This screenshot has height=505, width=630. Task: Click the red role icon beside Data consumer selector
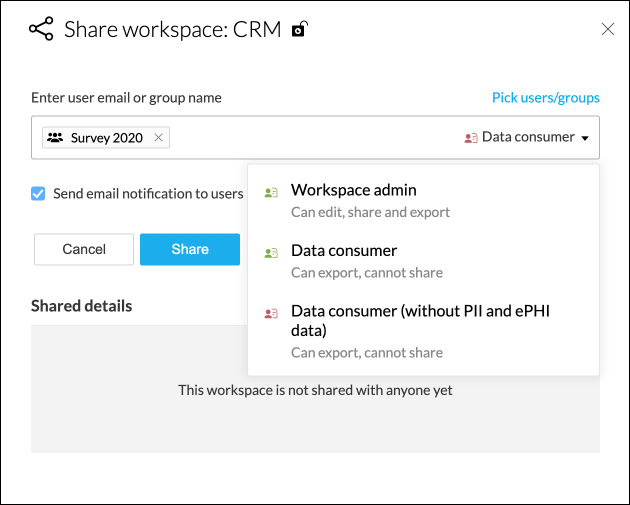pos(470,138)
